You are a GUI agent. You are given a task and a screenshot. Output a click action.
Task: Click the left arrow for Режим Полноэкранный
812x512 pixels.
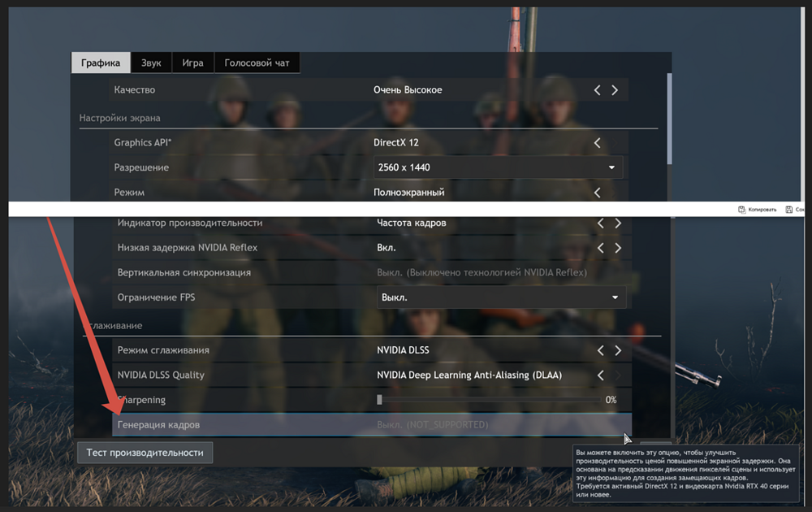click(x=597, y=193)
